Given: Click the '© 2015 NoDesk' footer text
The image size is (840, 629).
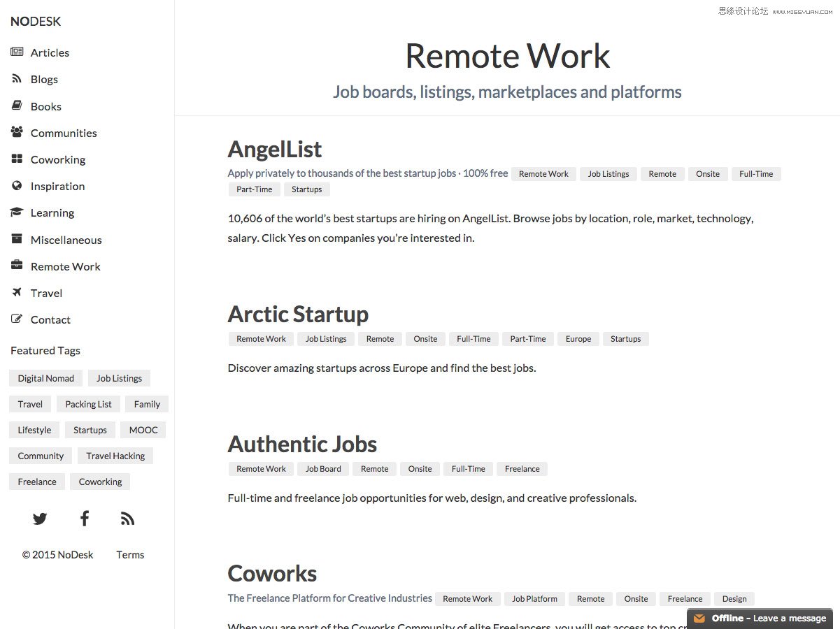Looking at the screenshot, I should click(x=57, y=555).
